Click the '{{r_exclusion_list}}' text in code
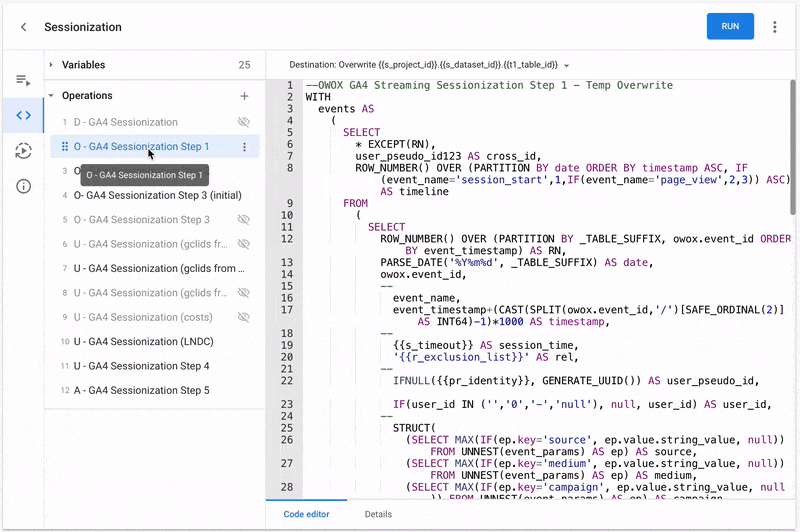This screenshot has height=532, width=800. pyautogui.click(x=461, y=357)
